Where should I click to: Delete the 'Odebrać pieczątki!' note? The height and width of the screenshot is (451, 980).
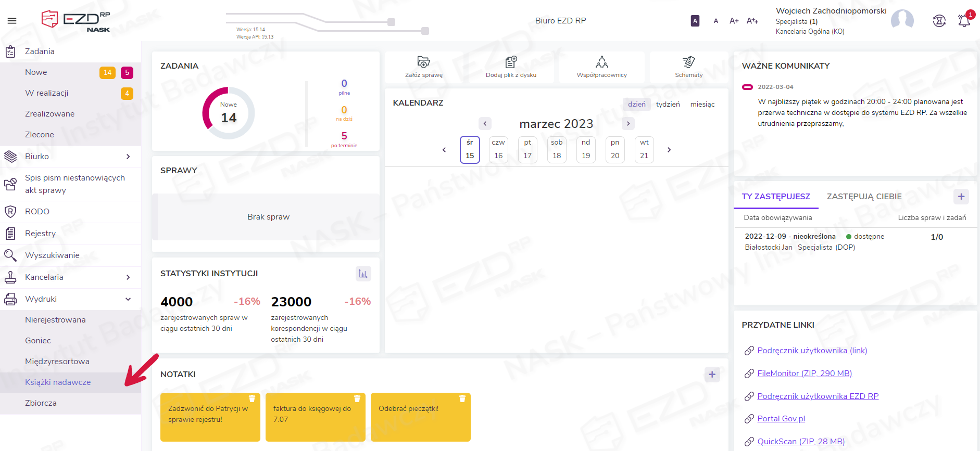(x=462, y=399)
